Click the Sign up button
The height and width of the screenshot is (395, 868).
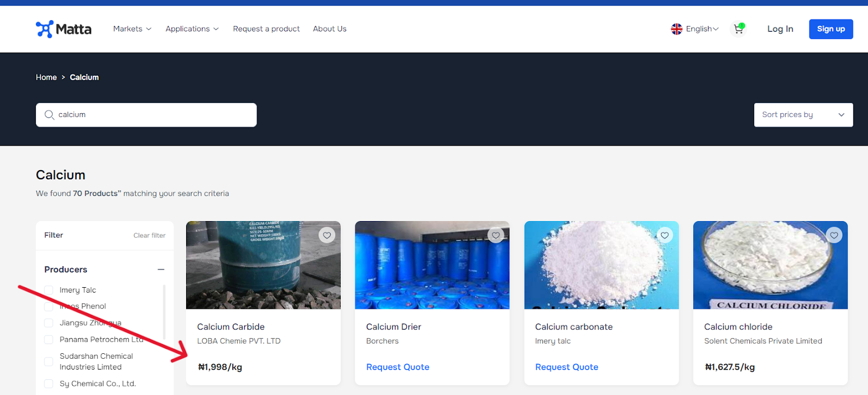tap(831, 29)
